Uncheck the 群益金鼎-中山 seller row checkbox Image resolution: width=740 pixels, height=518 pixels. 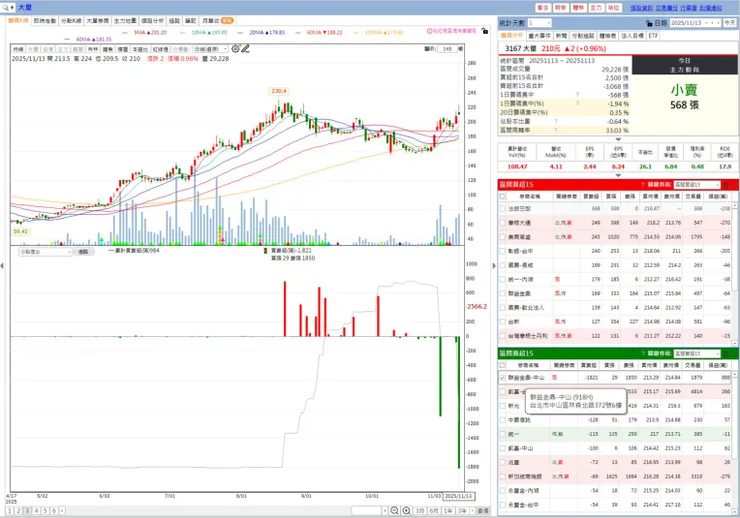pos(503,377)
